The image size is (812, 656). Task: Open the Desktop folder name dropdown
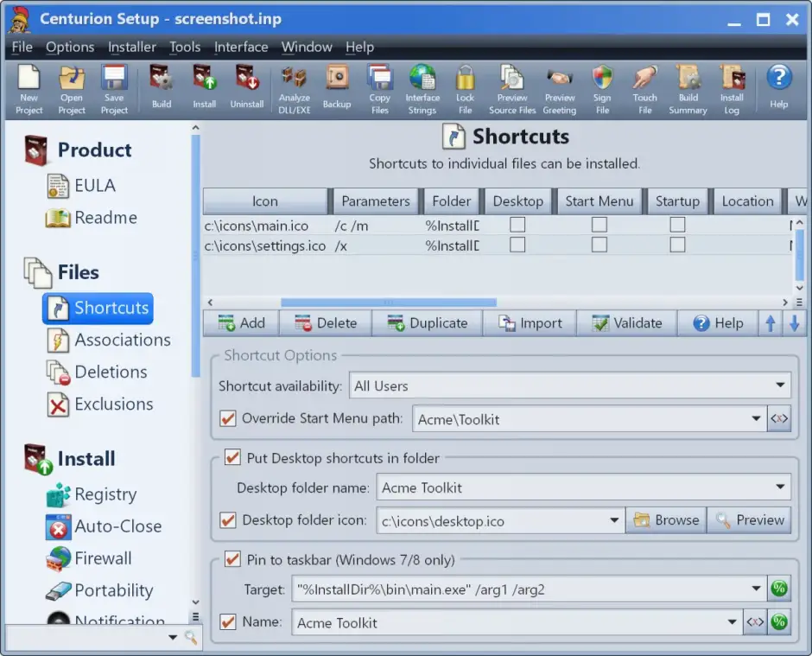(780, 487)
